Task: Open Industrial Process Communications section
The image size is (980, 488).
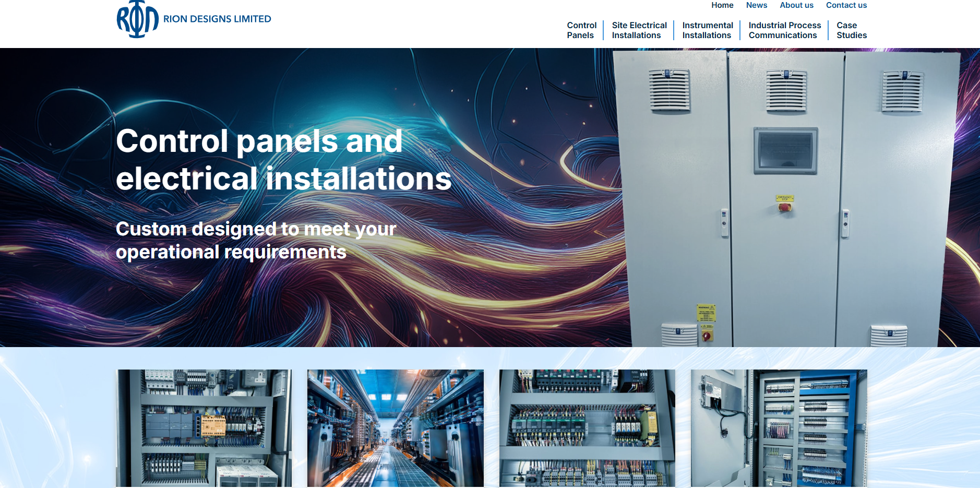Action: coord(784,30)
